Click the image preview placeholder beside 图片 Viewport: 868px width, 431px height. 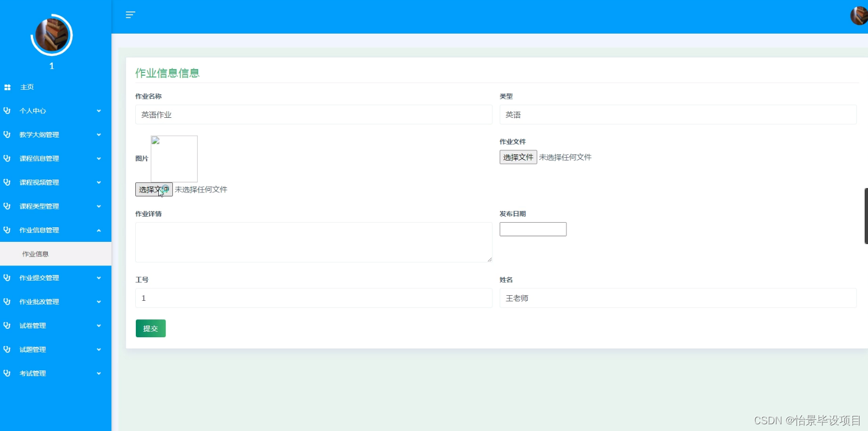[174, 159]
